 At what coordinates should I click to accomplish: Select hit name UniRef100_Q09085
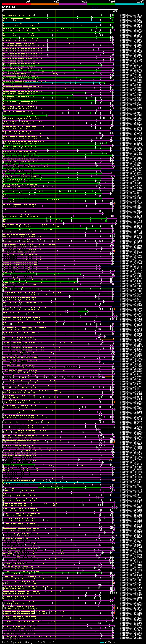tap(131, 100)
